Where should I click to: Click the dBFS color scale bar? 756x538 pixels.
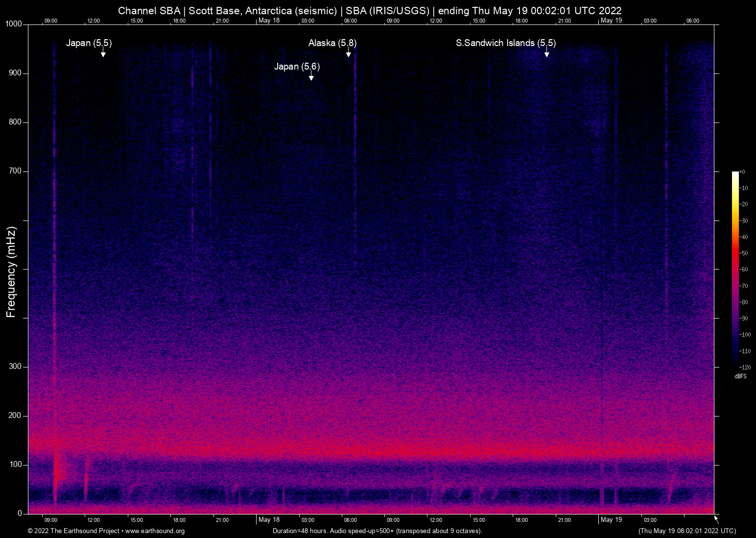tap(735, 269)
